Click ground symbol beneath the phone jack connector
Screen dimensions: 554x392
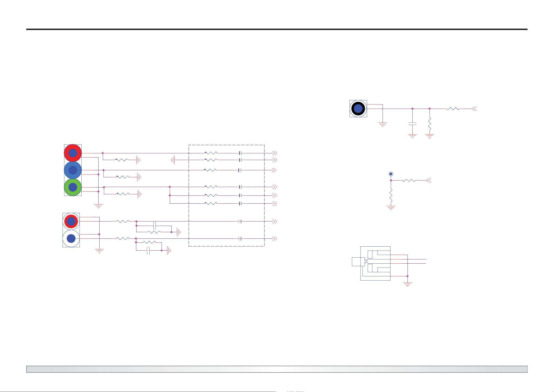click(407, 285)
